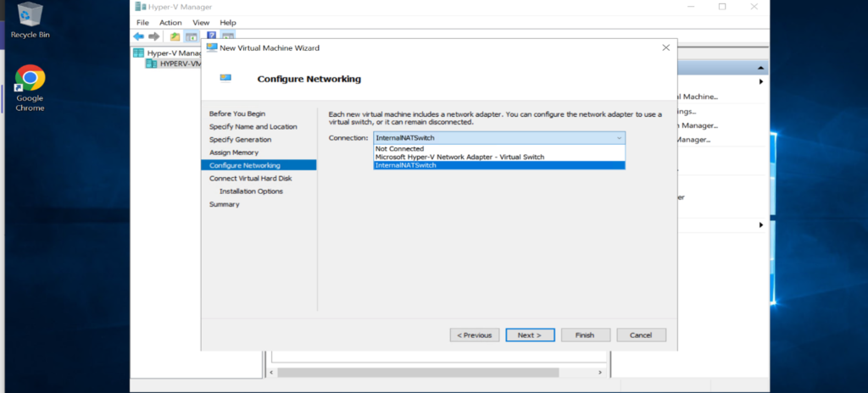Click the gray Forward arrow in toolbar

pos(154,36)
